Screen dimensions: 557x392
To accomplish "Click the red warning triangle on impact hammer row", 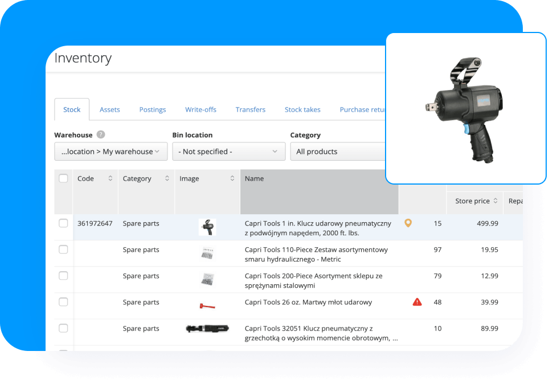I will (417, 301).
